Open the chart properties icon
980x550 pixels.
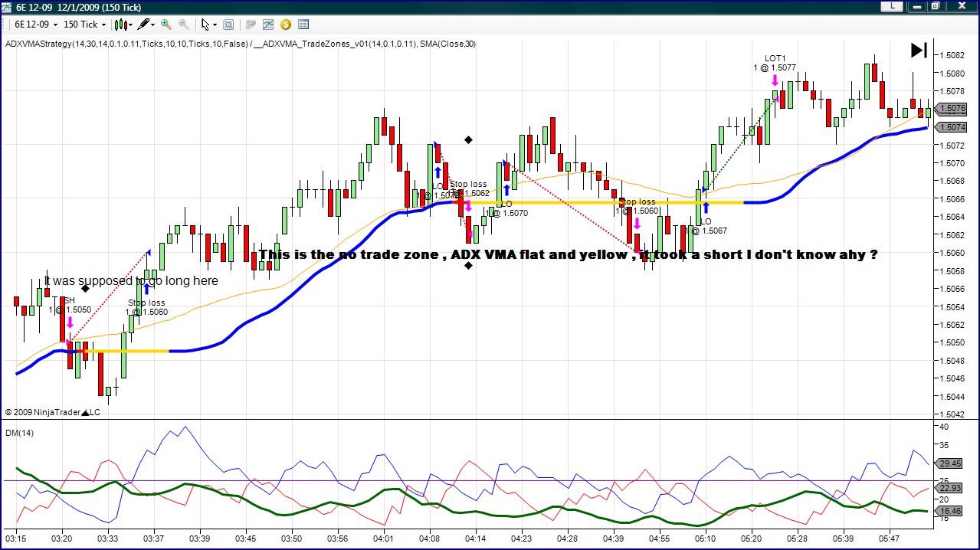coord(303,25)
